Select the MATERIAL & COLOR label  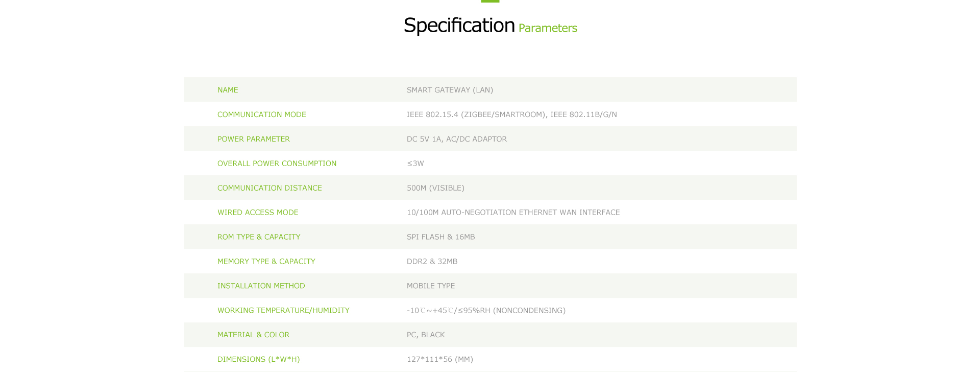[x=253, y=335]
